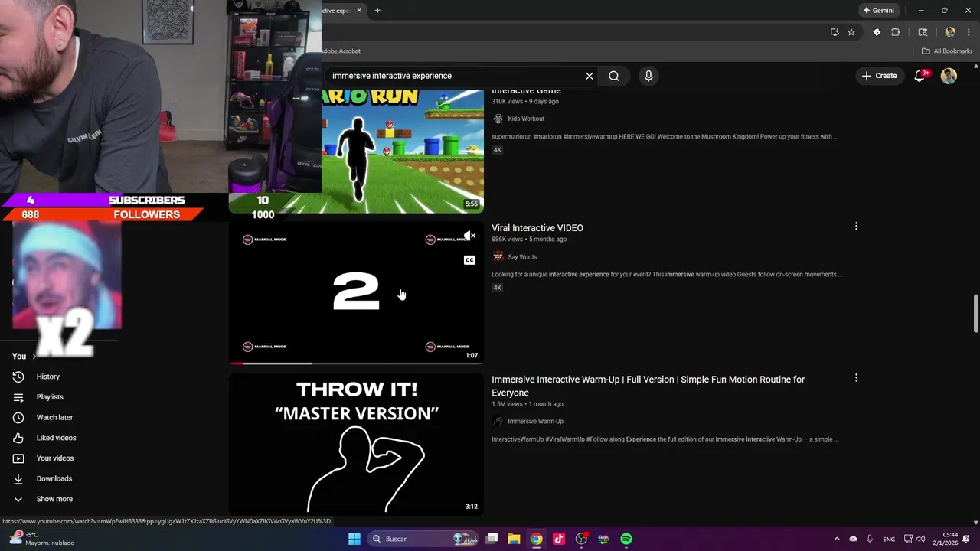
Task: Click the YouTube search input field
Action: (456, 76)
